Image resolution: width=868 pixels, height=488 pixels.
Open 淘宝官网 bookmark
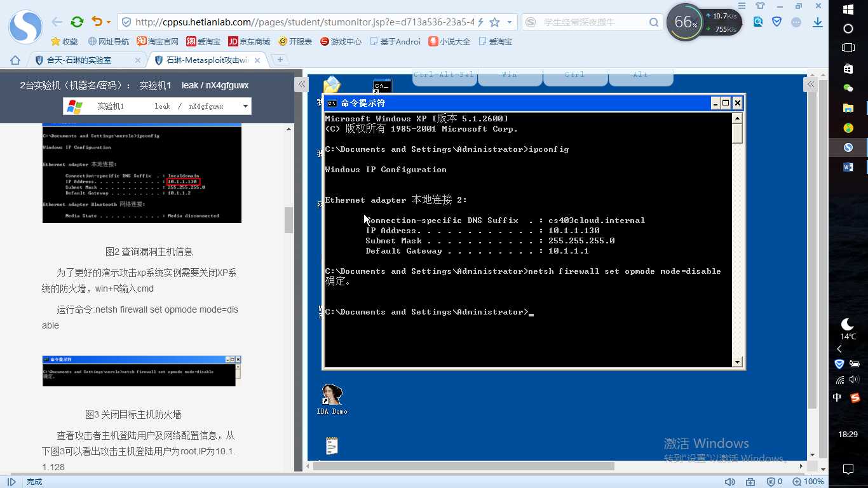(158, 41)
